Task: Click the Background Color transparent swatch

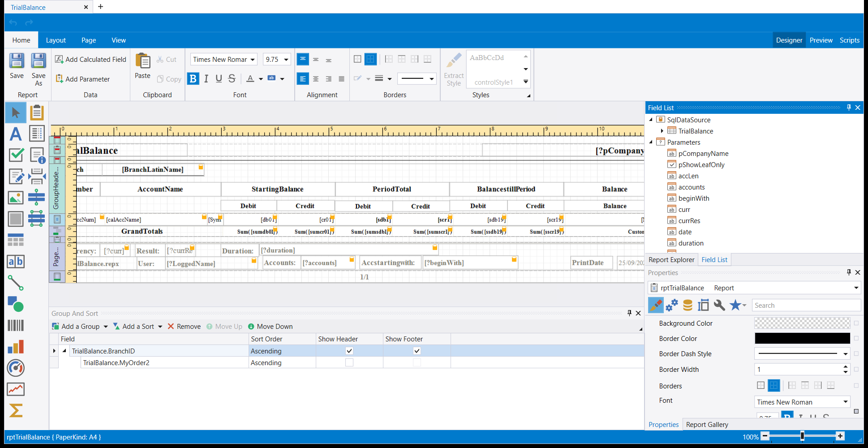Action: pos(802,323)
